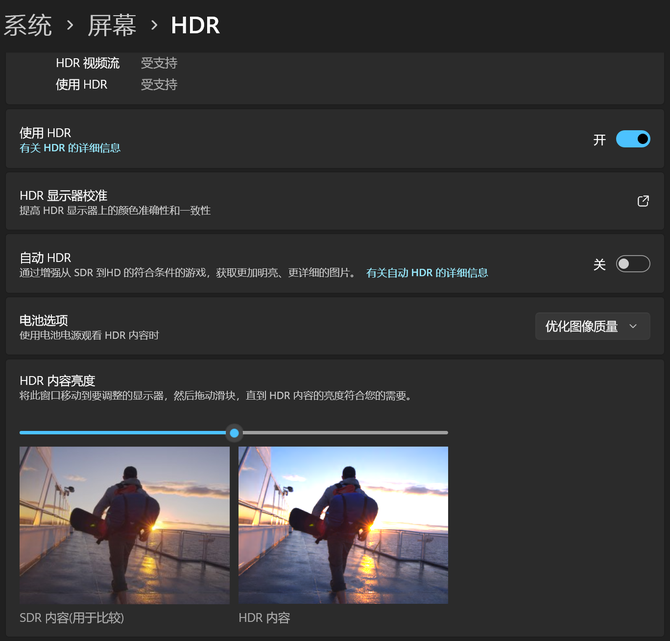
Task: Turn off the 使用 HDR toggle
Action: coord(633,139)
